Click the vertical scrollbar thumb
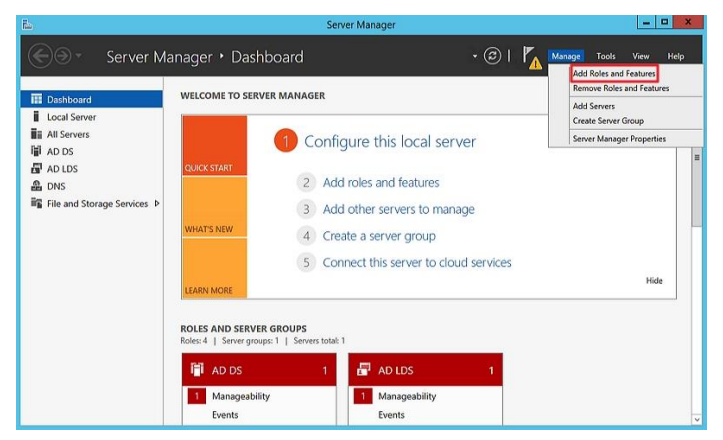 (x=697, y=187)
